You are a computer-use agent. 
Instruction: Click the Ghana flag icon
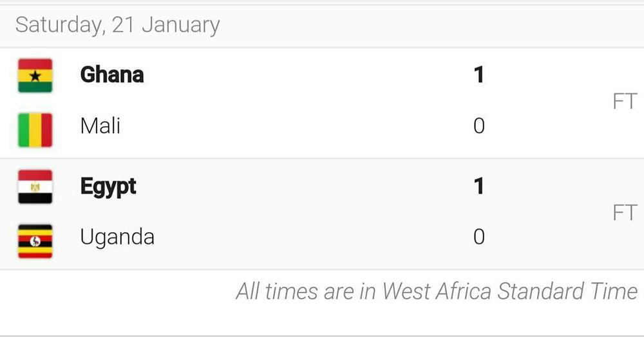point(35,75)
